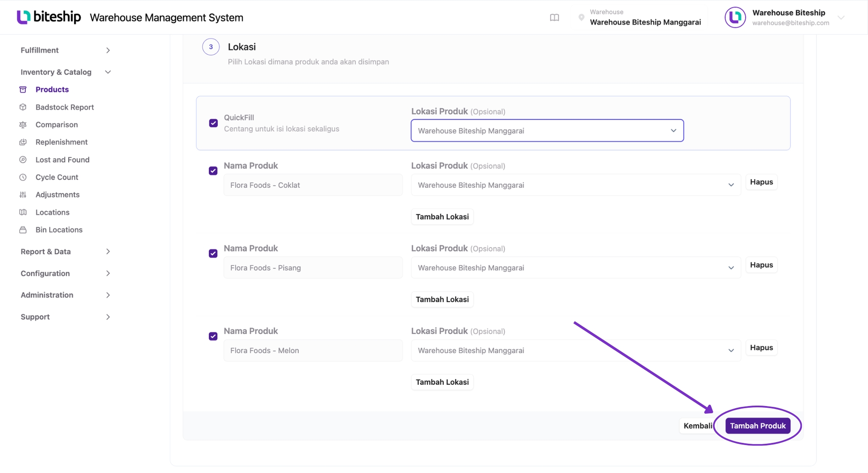Expand the Administration sidebar section
The width and height of the screenshot is (868, 473).
(66, 295)
